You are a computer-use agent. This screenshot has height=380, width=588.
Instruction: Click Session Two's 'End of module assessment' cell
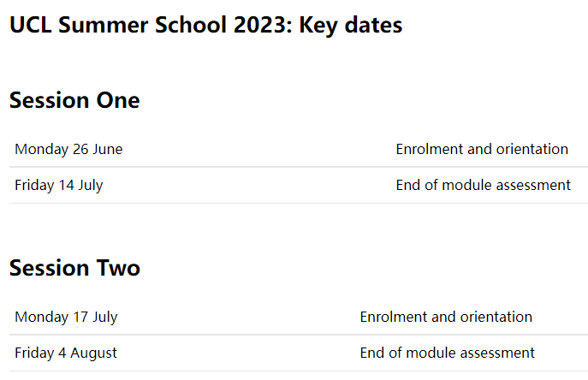447,353
